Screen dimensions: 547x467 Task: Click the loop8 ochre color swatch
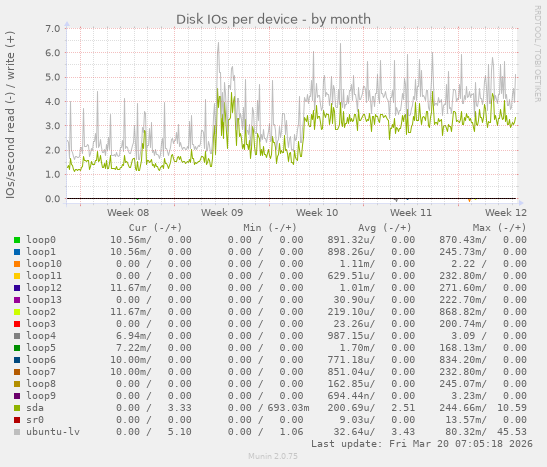pos(17,384)
